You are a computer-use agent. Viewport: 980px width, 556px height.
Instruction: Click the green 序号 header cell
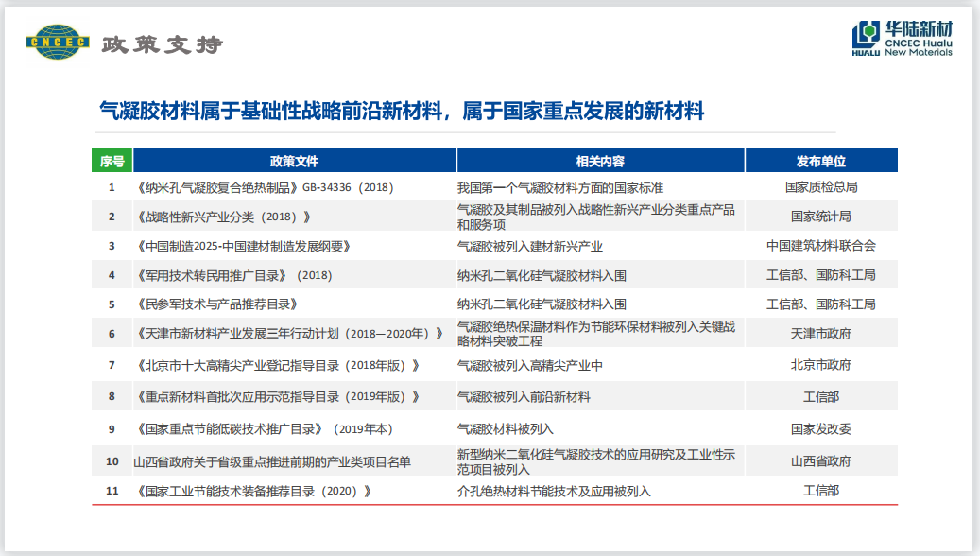(112, 161)
